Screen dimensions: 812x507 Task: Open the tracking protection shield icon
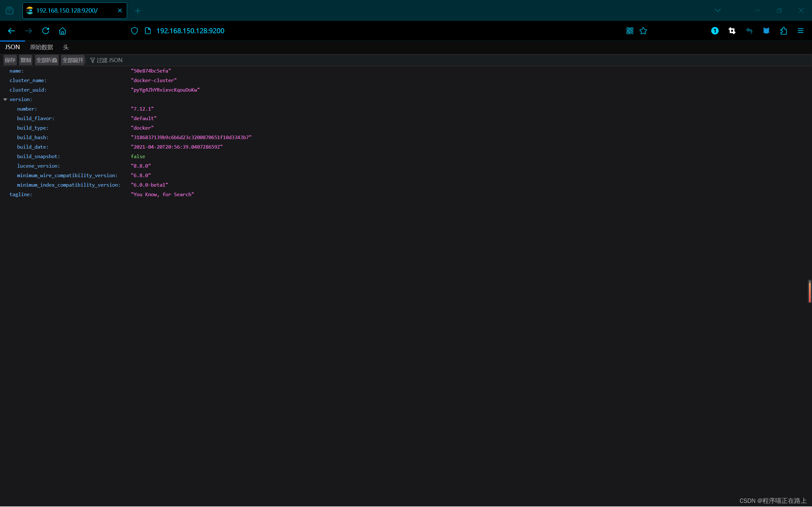[x=134, y=31]
